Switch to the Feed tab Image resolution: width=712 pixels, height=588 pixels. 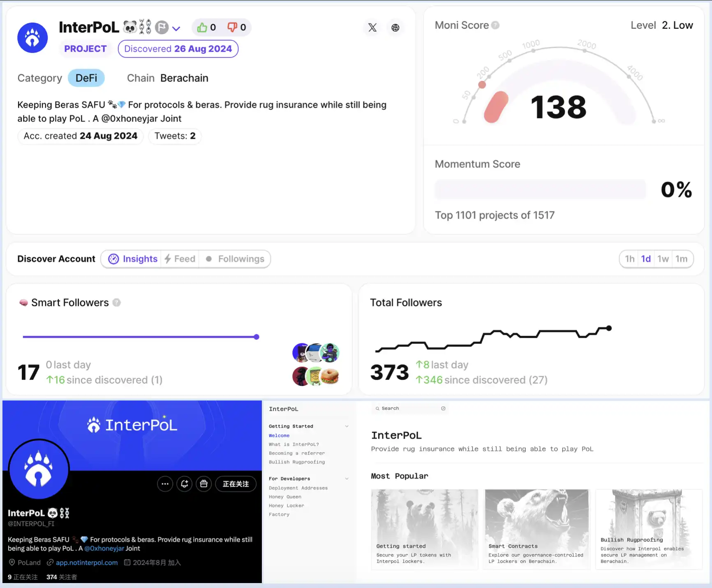click(180, 259)
